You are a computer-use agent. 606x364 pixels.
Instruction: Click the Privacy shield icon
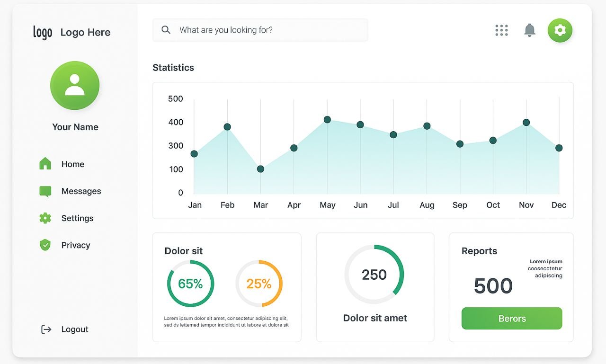(x=45, y=245)
